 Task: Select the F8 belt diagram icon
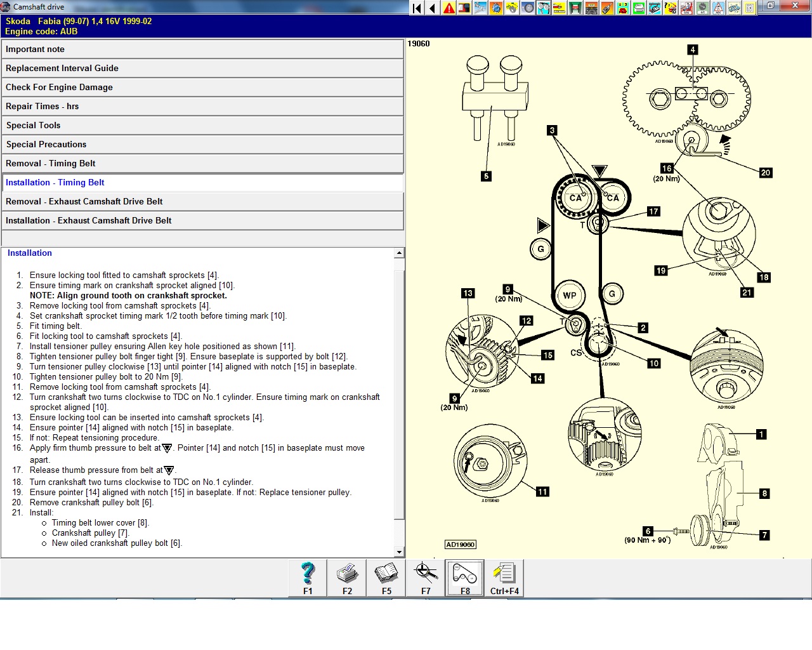[x=465, y=578]
